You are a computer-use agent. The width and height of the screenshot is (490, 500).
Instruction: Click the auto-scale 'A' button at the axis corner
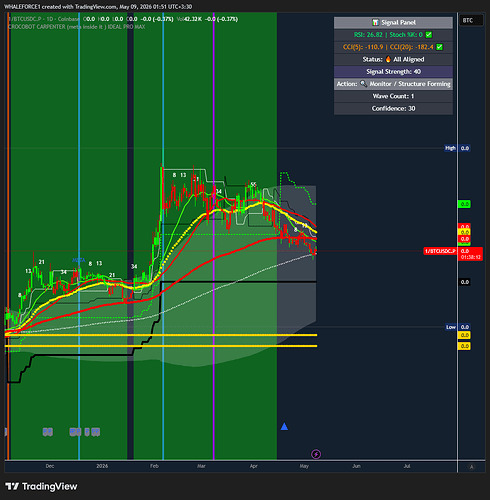(471, 467)
